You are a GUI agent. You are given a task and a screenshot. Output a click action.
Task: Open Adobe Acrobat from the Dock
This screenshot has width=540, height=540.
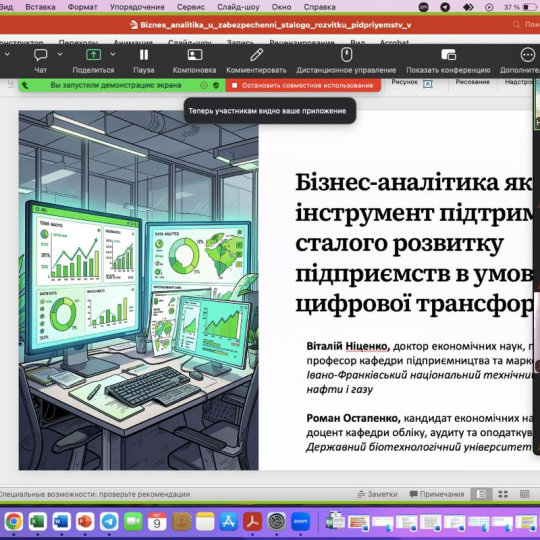253,521
